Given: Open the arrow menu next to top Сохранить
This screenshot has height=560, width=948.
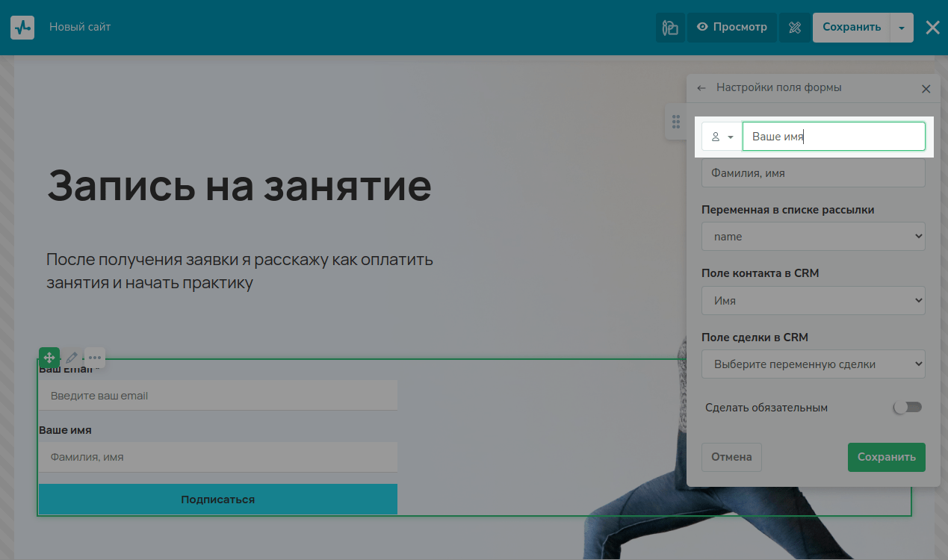Looking at the screenshot, I should [902, 28].
